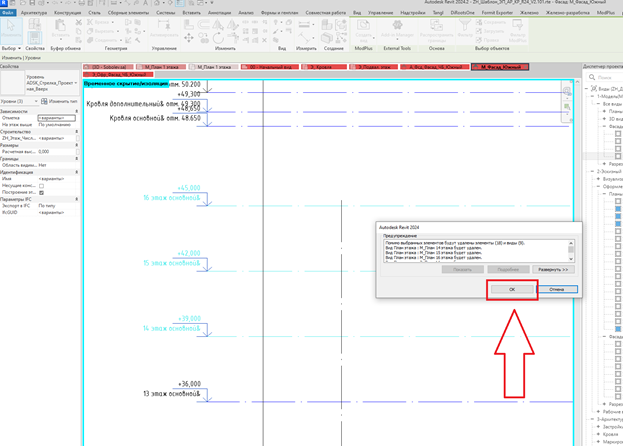Image resolution: width=623 pixels, height=446 pixels.
Task: Click the warning list scrollbar thumb
Action: [571, 249]
